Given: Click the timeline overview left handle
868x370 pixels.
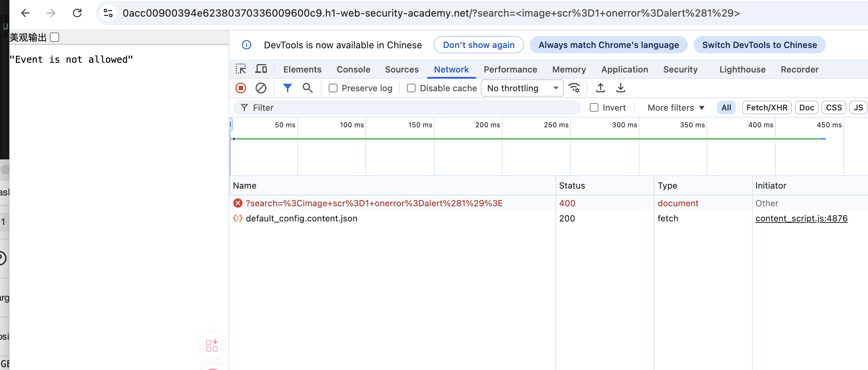Looking at the screenshot, I should tap(231, 125).
